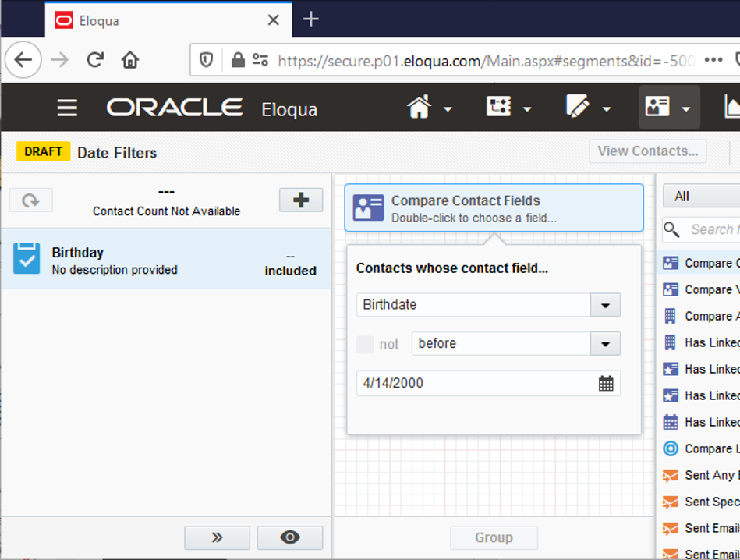Reload the page in the browser
Screen dimensions: 740x560
pos(95,60)
